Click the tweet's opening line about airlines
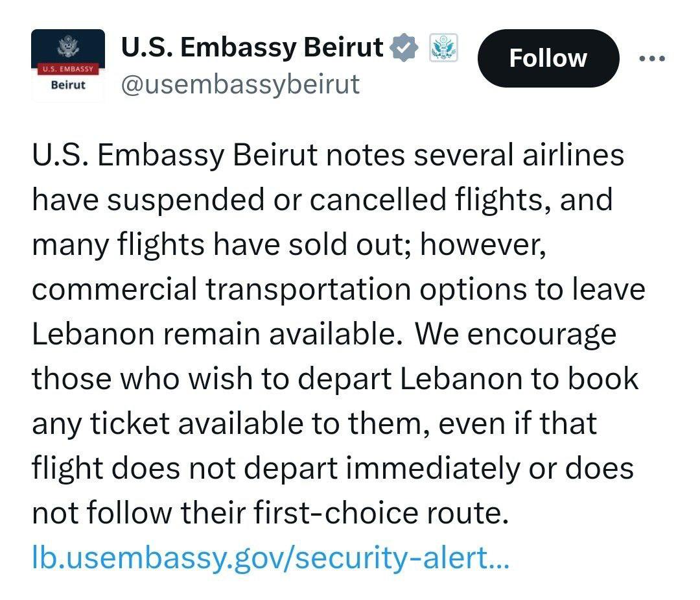Viewport: 700px width, 600px height. [328, 156]
